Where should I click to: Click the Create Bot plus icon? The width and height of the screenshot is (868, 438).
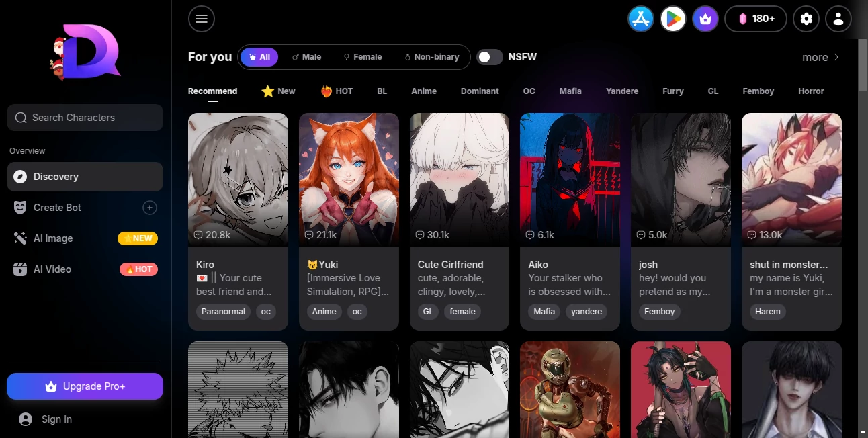(149, 207)
